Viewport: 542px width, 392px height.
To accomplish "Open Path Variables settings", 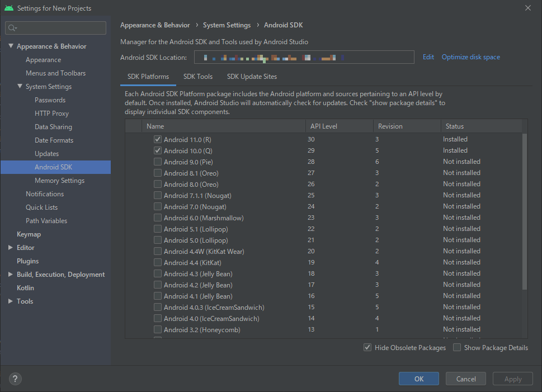I will pos(46,221).
